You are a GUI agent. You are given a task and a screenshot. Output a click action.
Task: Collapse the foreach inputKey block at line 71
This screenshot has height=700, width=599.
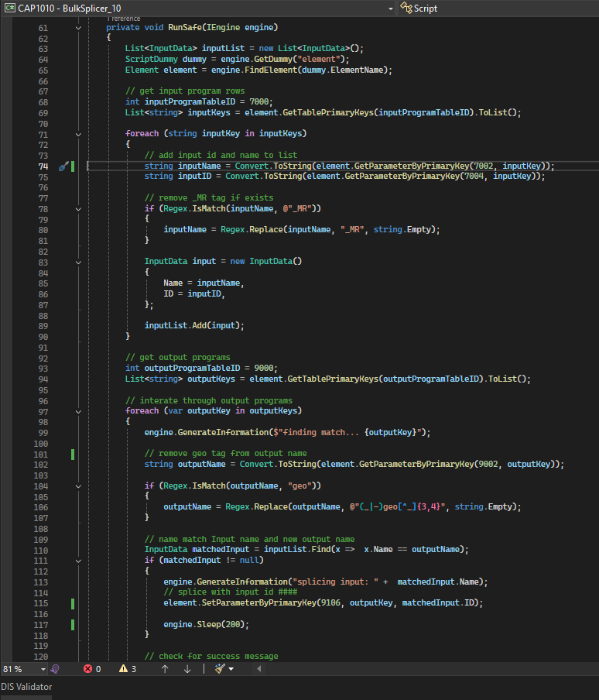click(x=78, y=134)
